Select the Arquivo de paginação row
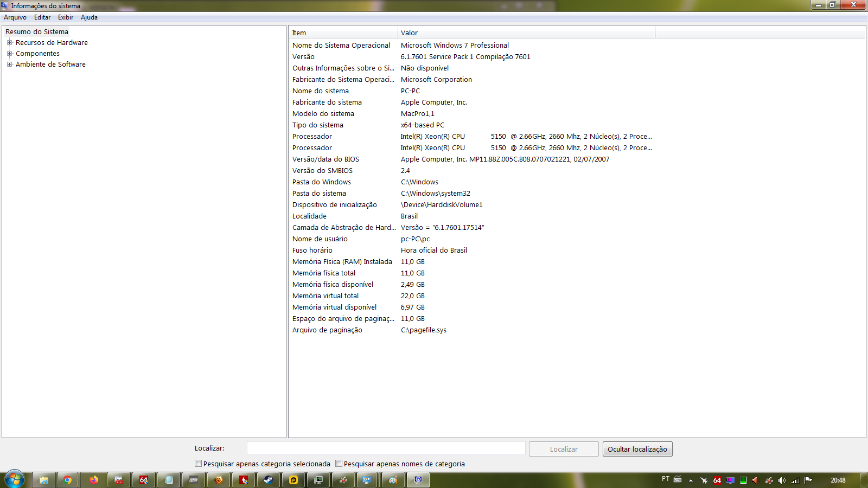This screenshot has width=868, height=488. pos(472,330)
